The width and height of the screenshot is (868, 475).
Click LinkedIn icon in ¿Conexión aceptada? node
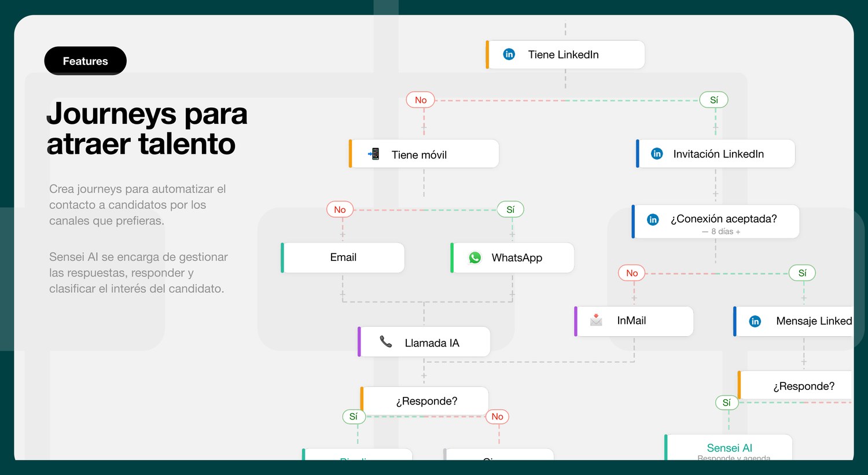[653, 219]
